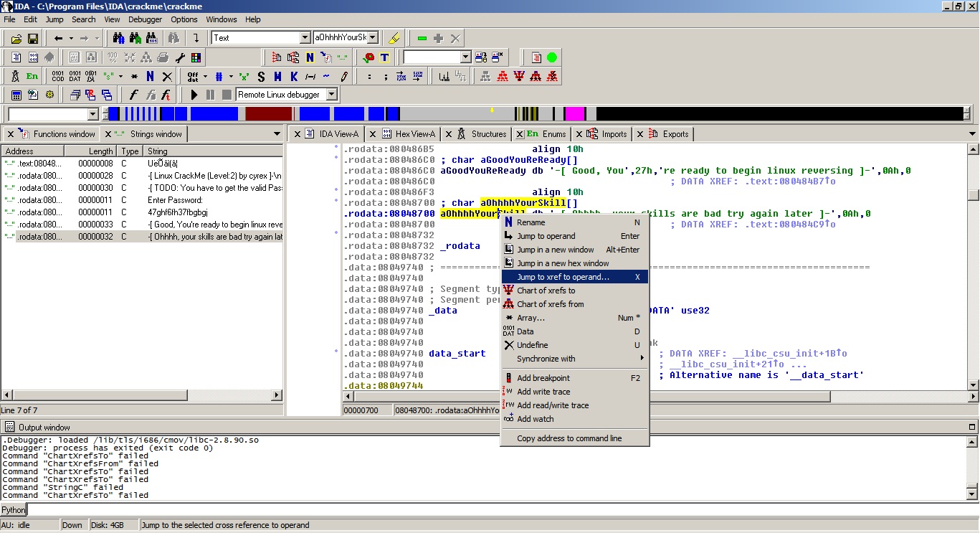980x533 pixels.
Task: Close the Strings window tab
Action: point(108,134)
